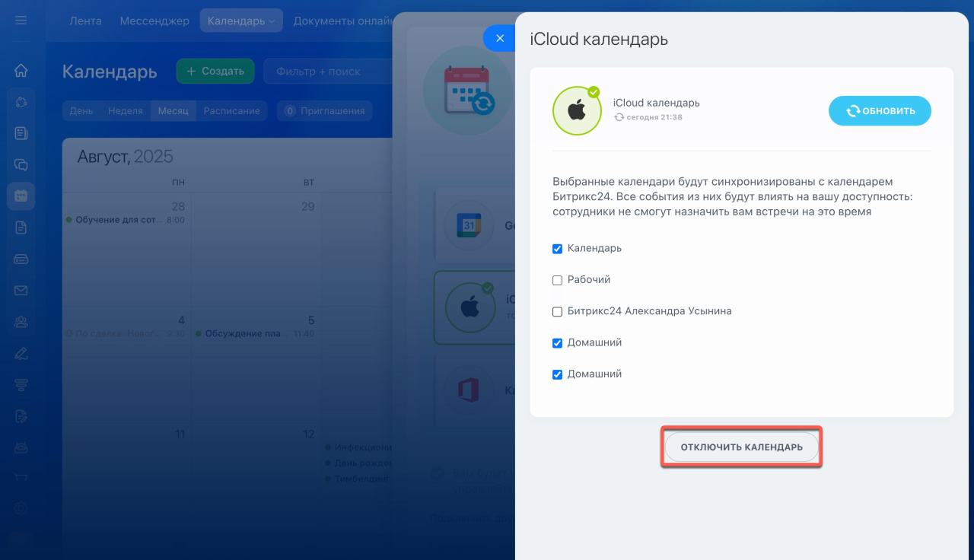Click the calendar icon in left sidebar
The width and height of the screenshot is (974, 560).
click(21, 196)
